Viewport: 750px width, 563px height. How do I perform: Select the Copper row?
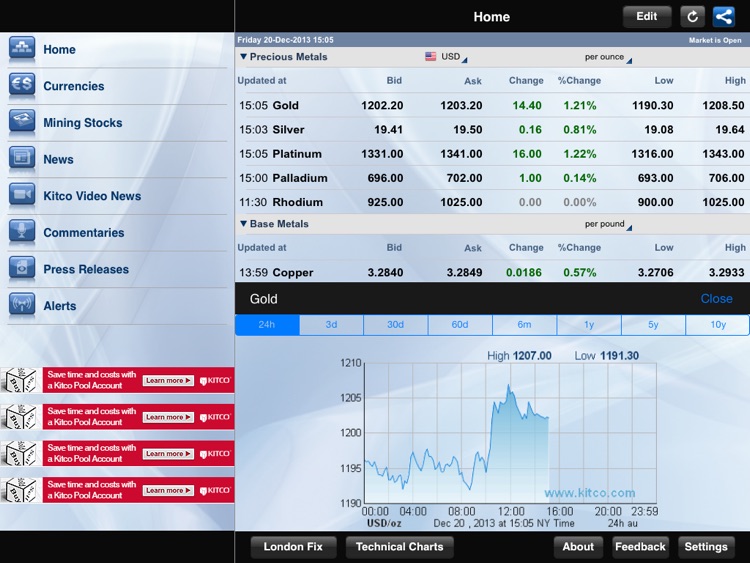click(x=492, y=272)
